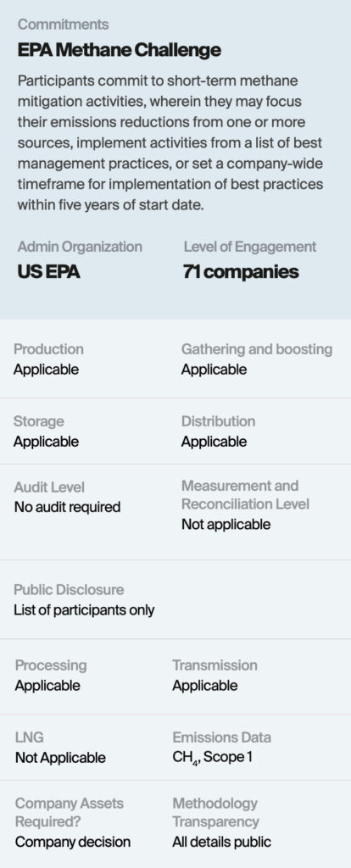The height and width of the screenshot is (868, 351).
Task: Click the EPA Methane Challenge title
Action: (x=119, y=50)
